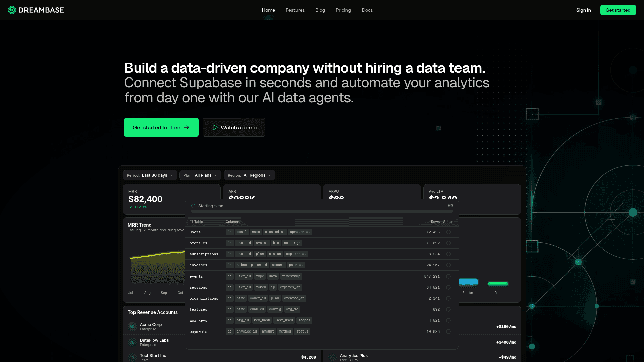Select the sessions table name
This screenshot has width=644, height=362.
[x=198, y=287]
